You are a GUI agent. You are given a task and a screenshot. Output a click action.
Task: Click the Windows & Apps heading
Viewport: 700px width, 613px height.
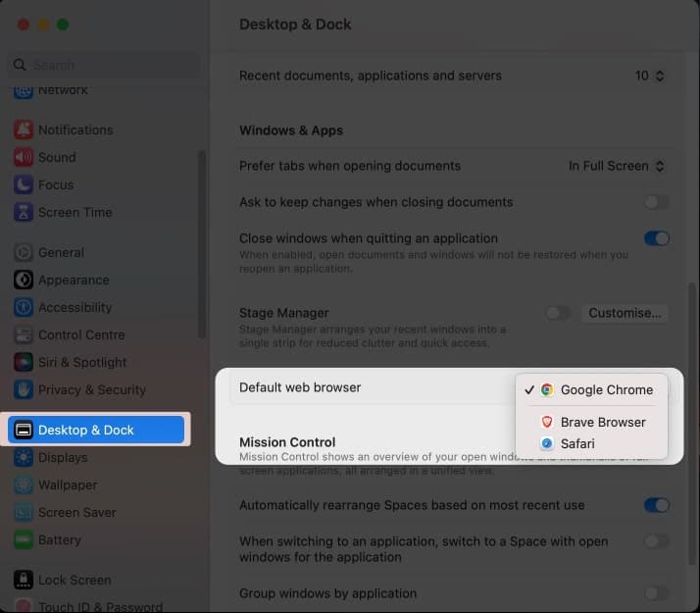click(x=291, y=130)
